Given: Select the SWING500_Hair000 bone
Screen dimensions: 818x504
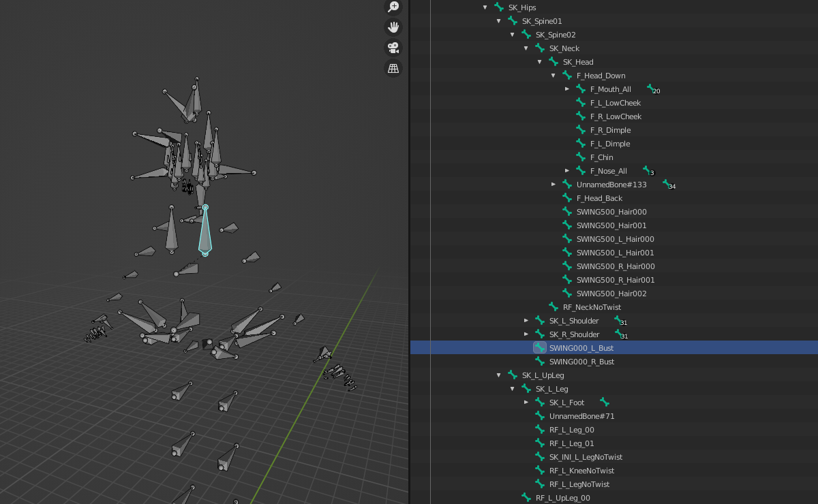Looking at the screenshot, I should [611, 212].
